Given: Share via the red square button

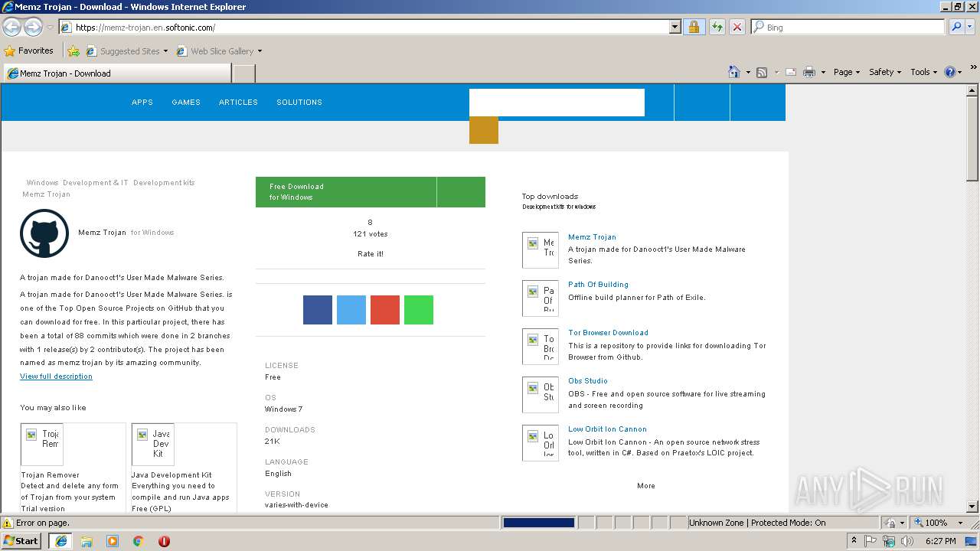Looking at the screenshot, I should (385, 310).
